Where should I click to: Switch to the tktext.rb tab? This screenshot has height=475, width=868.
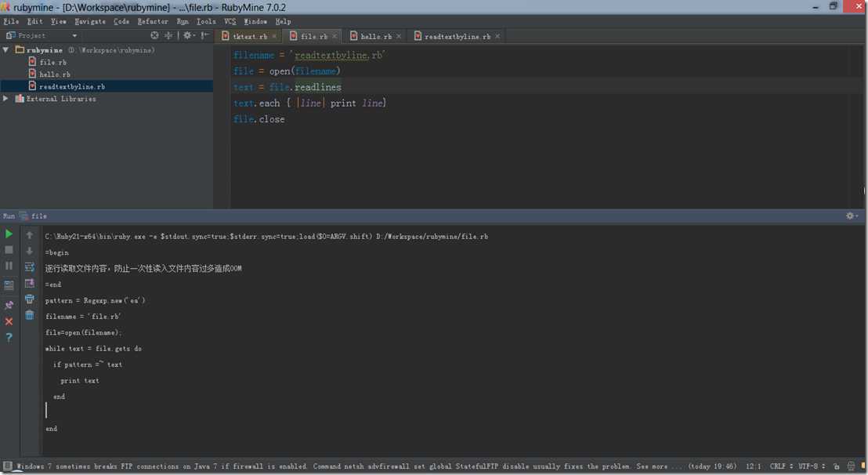pyautogui.click(x=250, y=37)
